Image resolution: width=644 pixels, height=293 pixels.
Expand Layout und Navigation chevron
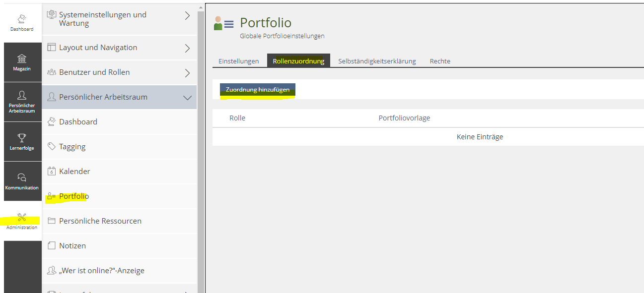187,48
